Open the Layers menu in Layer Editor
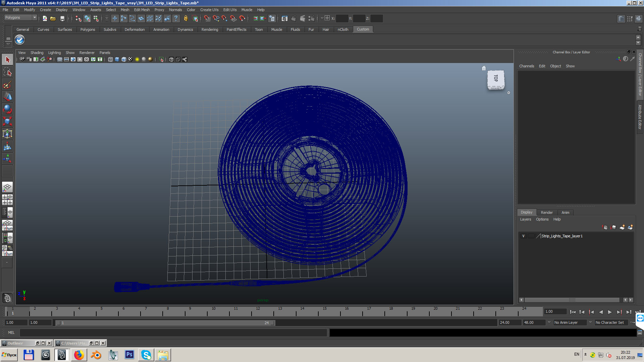Screen dimensions: 644x362 tap(526, 219)
